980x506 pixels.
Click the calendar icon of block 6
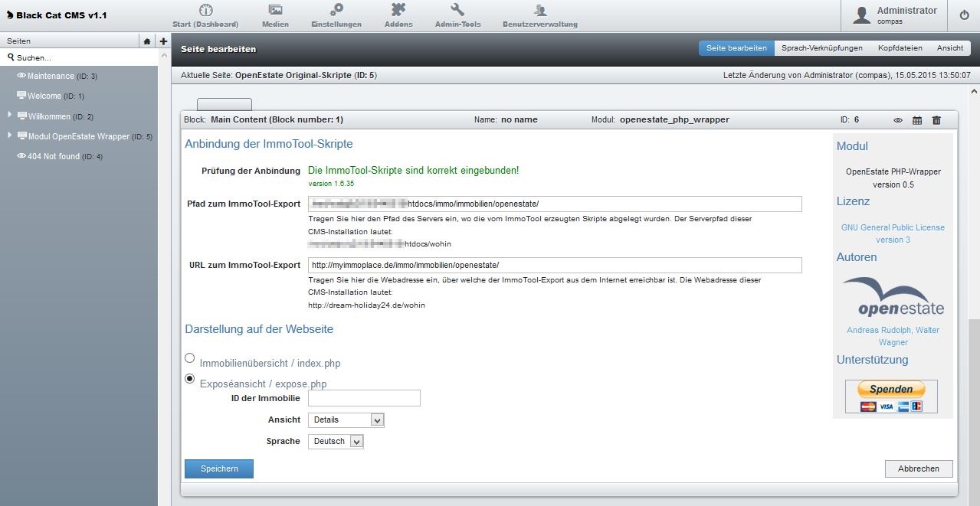pyautogui.click(x=917, y=120)
